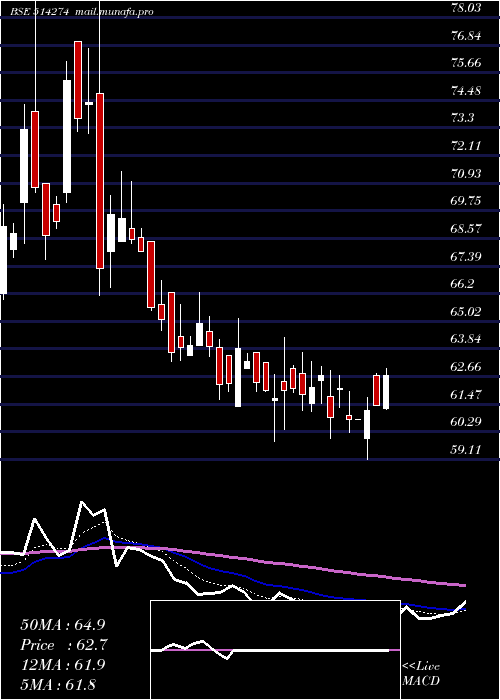
Task: Click the 62.66 price axis label
Action: coord(466,367)
